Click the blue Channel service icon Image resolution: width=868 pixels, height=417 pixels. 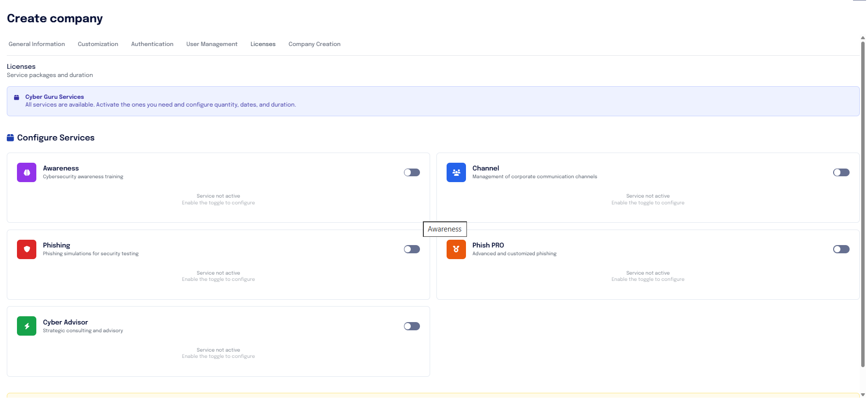[456, 172]
